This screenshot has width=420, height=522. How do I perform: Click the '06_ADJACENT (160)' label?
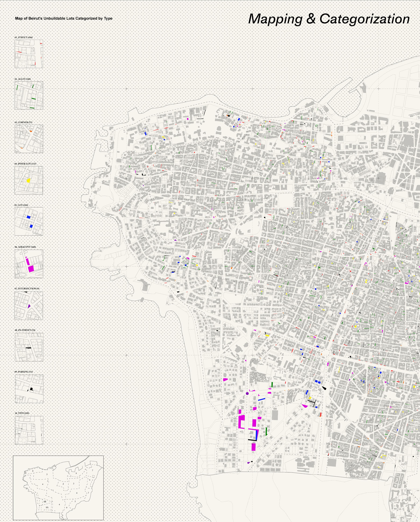(x=25, y=247)
